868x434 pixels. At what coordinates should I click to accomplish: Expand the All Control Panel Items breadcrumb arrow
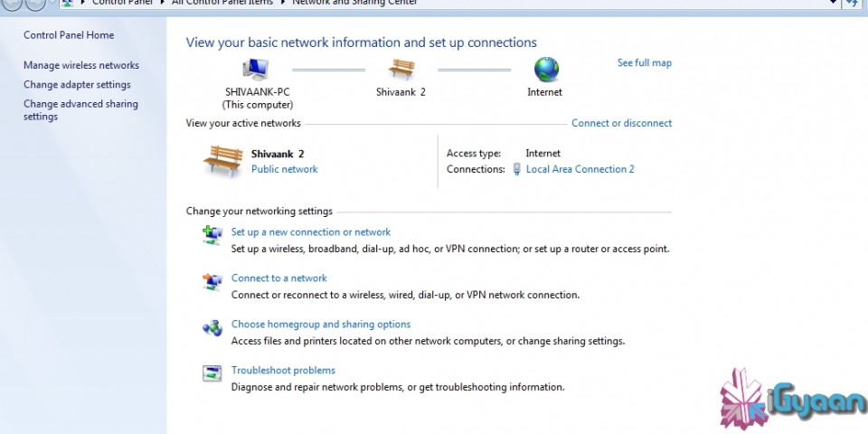[x=281, y=4]
